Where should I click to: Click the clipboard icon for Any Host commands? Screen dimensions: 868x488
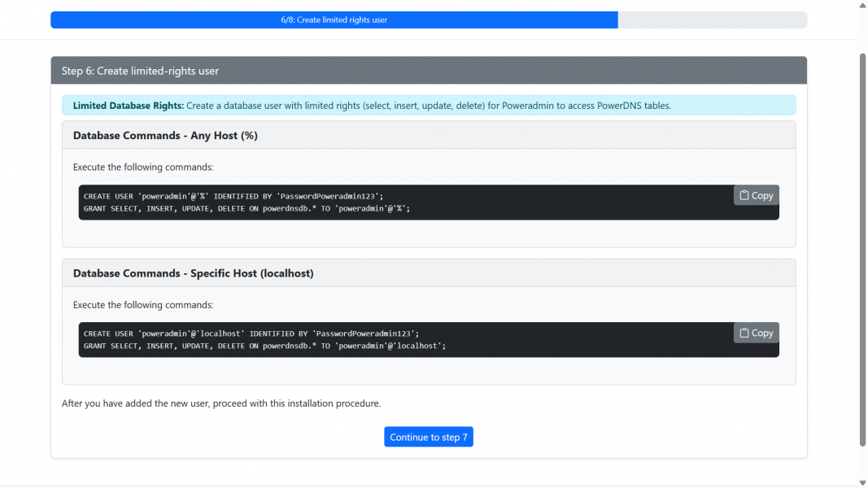point(744,195)
